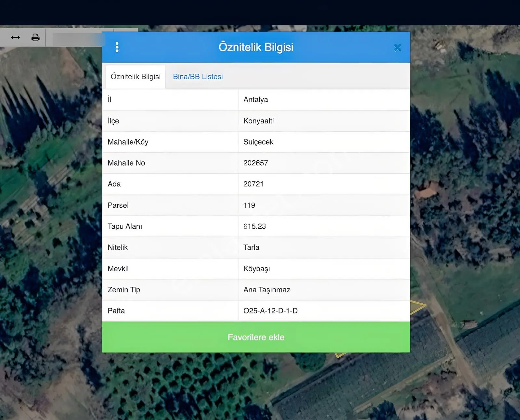The image size is (520, 420).
Task: Click the Mevkii value Köybaşı
Action: coord(257,269)
